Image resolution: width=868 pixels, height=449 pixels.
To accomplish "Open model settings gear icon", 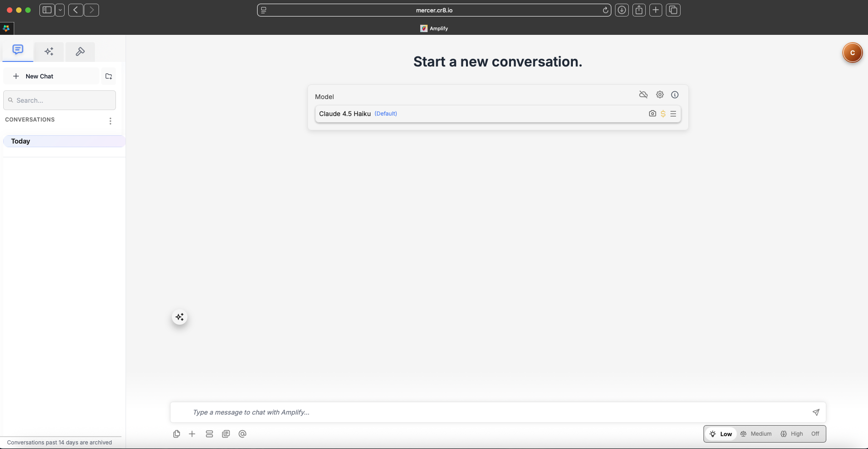I will tap(660, 94).
